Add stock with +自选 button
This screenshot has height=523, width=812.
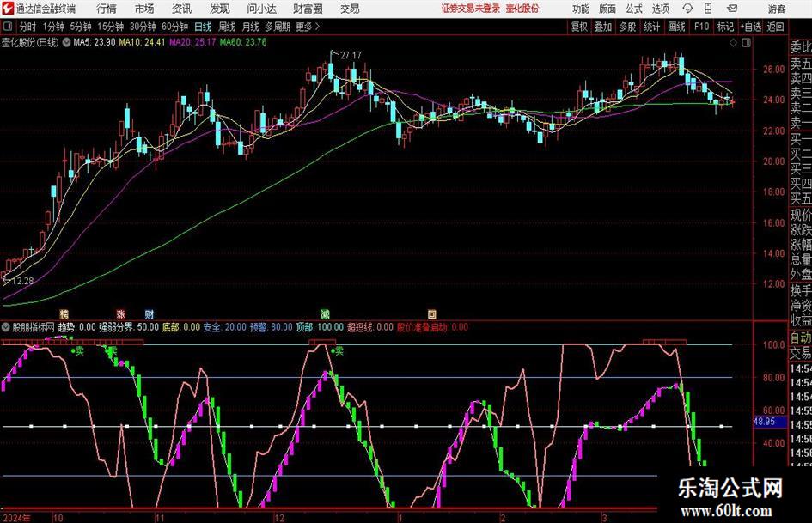[x=750, y=27]
